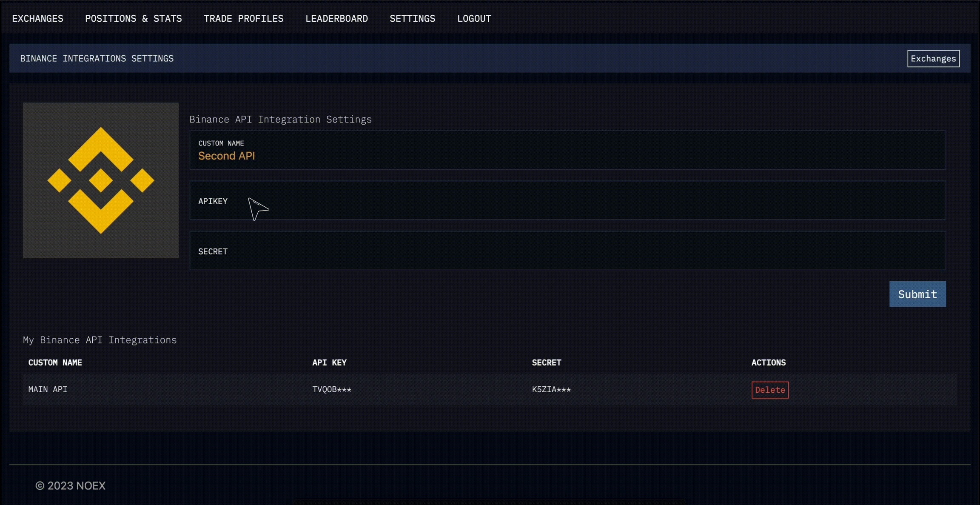
Task: Click into the SECRET input field
Action: 567,251
